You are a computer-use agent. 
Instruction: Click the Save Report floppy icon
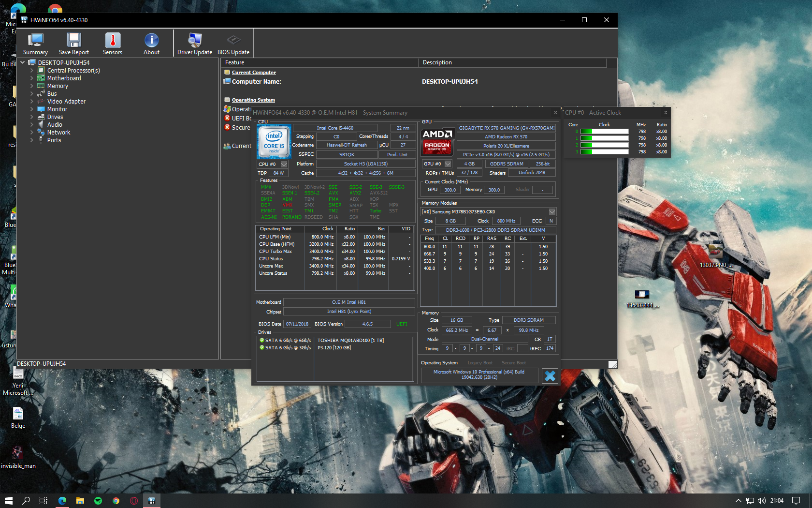pyautogui.click(x=74, y=44)
